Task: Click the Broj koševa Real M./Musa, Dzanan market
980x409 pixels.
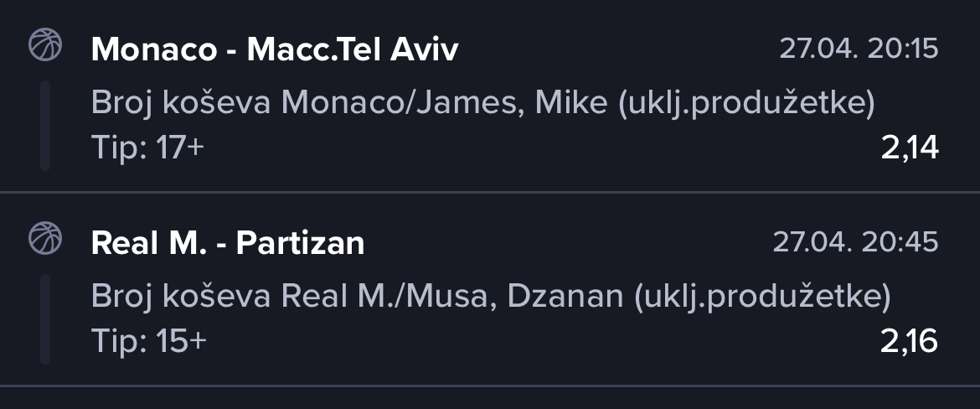Action: coord(491,296)
